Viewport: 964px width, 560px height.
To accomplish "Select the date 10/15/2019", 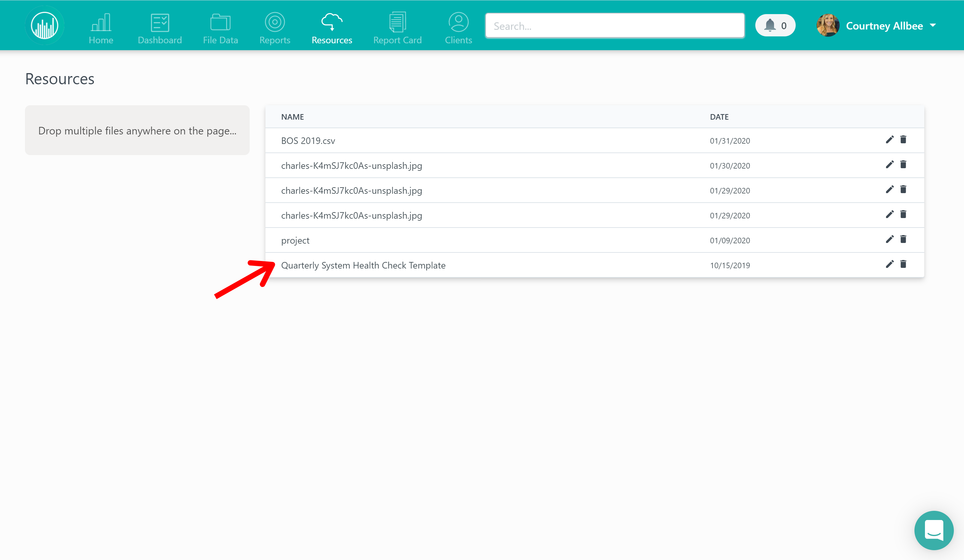I will [x=729, y=265].
